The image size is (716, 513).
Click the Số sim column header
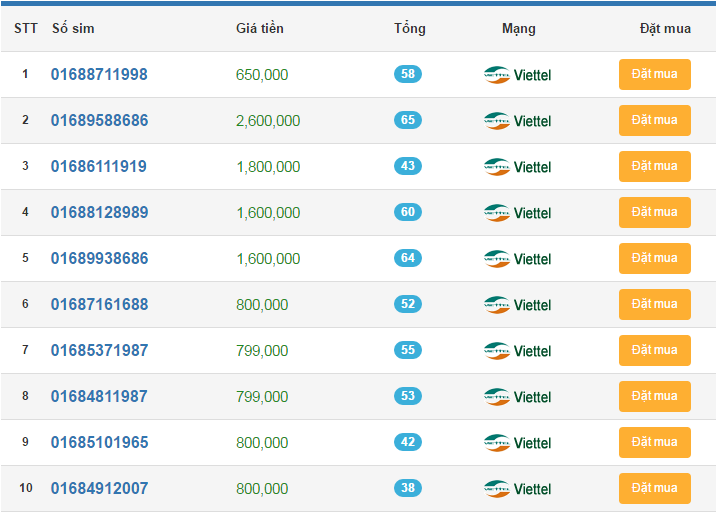tap(73, 28)
